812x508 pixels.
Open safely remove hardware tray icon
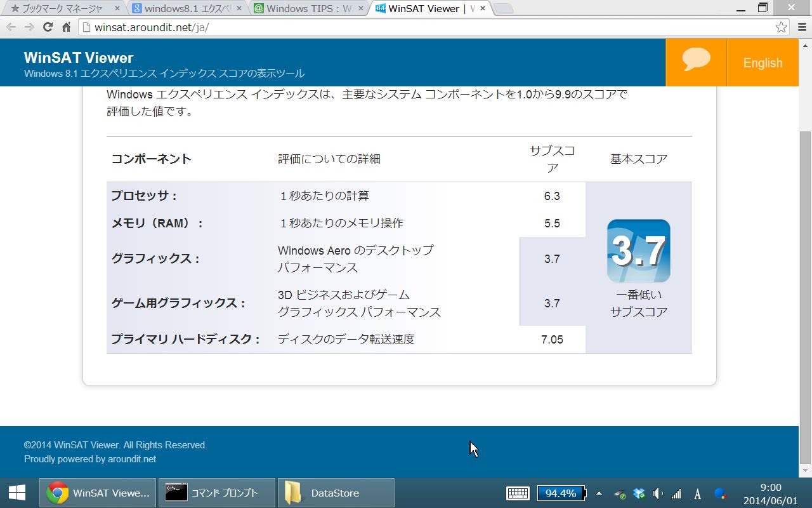620,493
